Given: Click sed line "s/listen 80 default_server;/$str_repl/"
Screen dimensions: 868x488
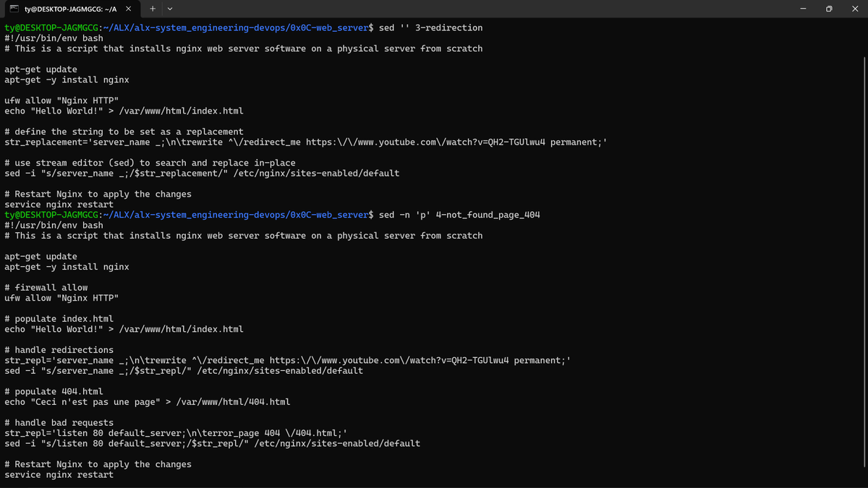Looking at the screenshot, I should tap(212, 443).
